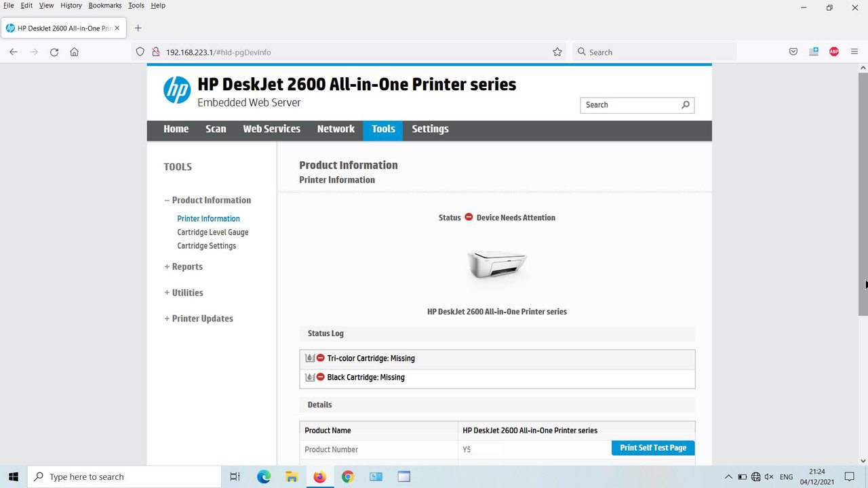Switch to Firefox on the taskbar

[x=319, y=476]
